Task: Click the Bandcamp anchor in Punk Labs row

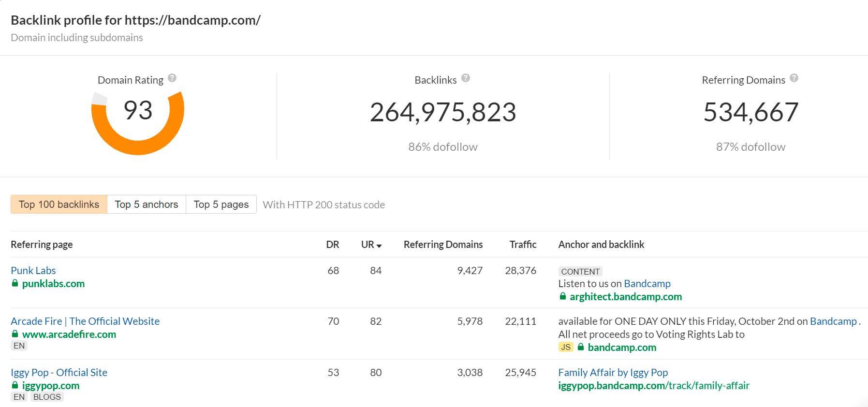Action: [647, 284]
